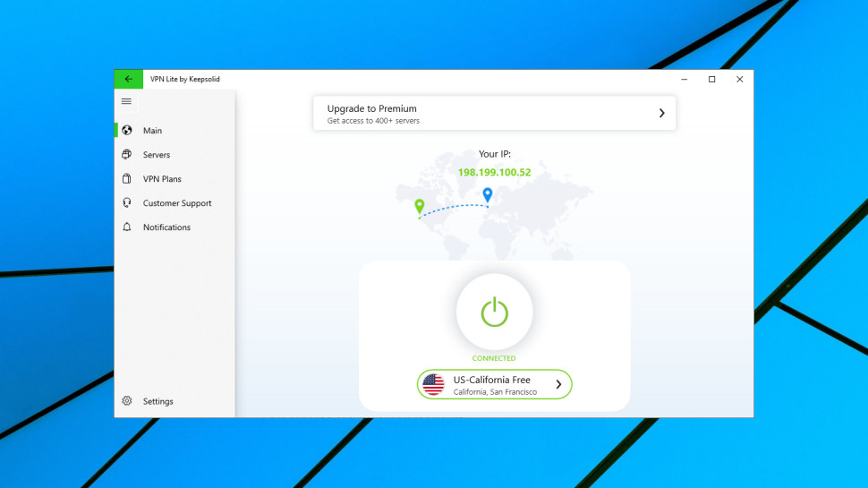Open the Main section

174,130
